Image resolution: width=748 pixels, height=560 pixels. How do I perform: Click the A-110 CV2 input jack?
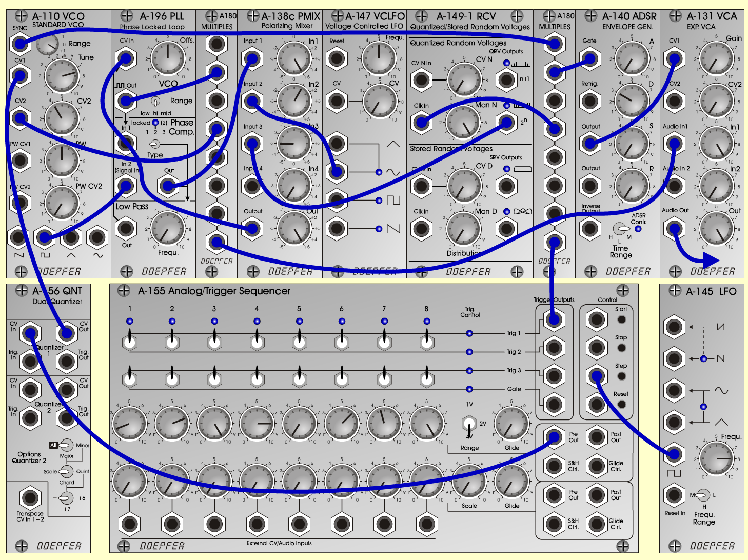(x=19, y=118)
